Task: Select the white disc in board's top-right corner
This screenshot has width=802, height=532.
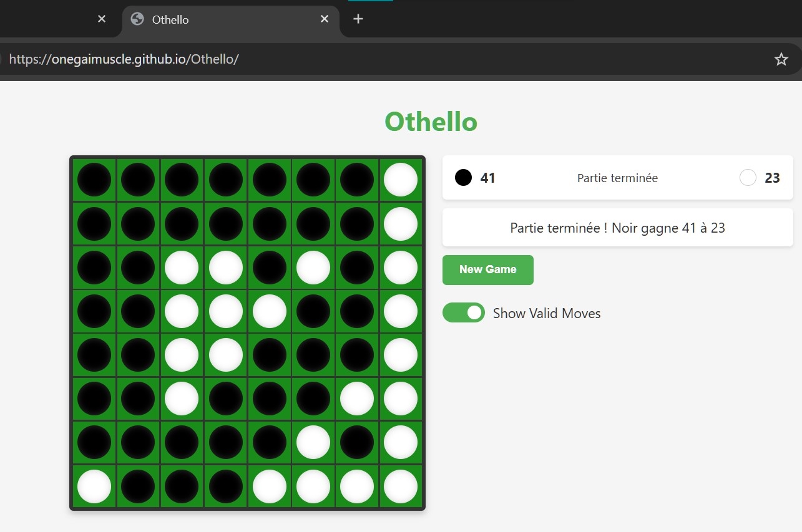Action: click(x=400, y=180)
